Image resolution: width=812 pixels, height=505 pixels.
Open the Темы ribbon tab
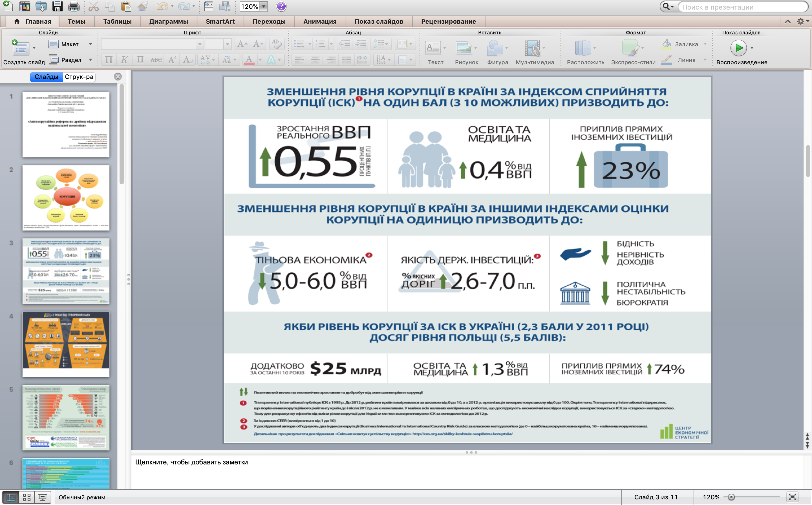click(76, 21)
